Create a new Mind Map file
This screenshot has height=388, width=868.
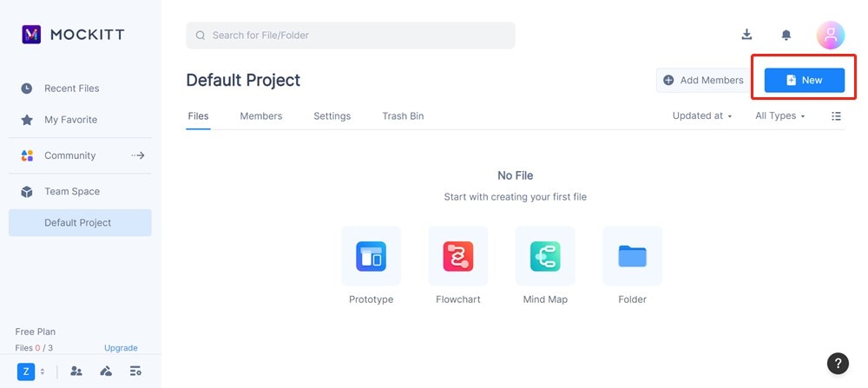tap(545, 257)
